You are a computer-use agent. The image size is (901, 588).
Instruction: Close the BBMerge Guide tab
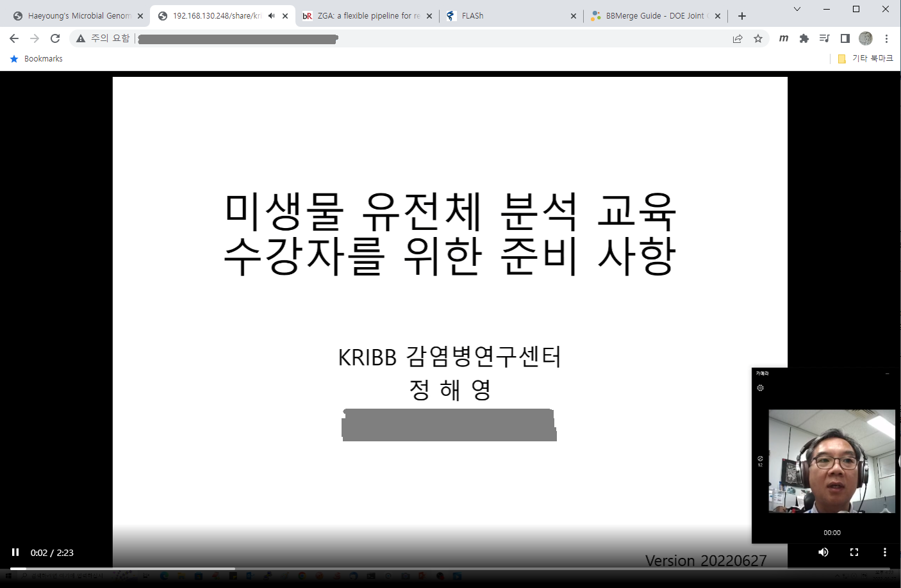pos(718,16)
